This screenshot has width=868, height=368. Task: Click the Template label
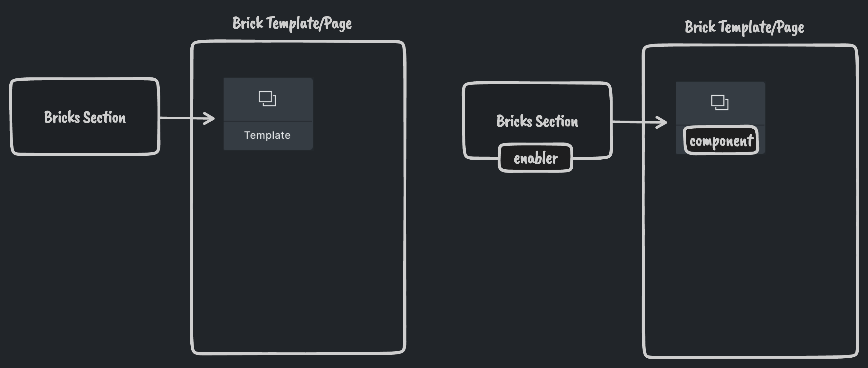tap(267, 135)
